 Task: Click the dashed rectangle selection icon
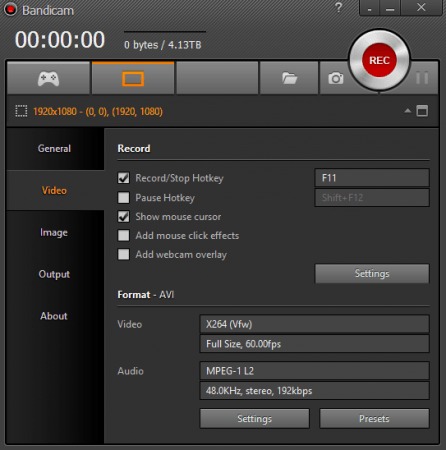coord(21,111)
